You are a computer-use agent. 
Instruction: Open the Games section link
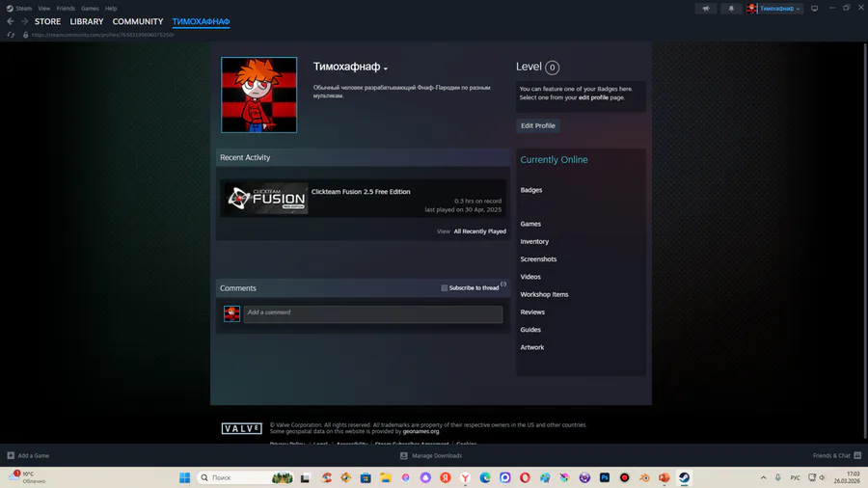click(x=530, y=224)
